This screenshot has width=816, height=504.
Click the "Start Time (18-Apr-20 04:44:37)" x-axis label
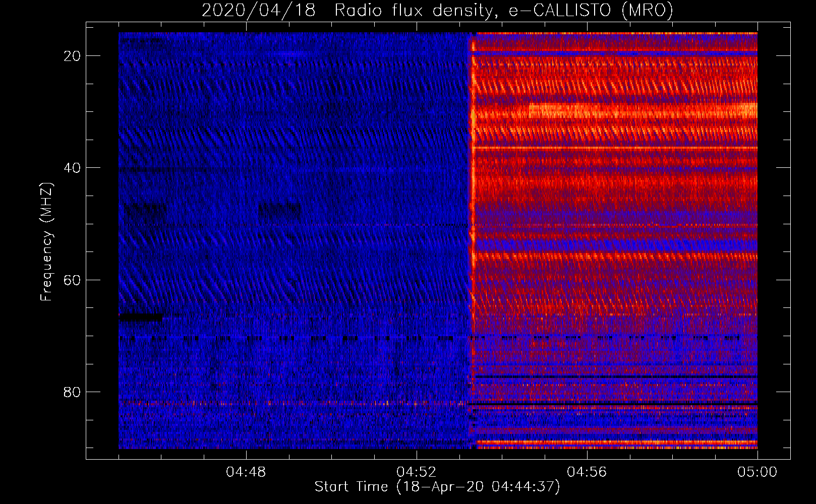(x=437, y=487)
